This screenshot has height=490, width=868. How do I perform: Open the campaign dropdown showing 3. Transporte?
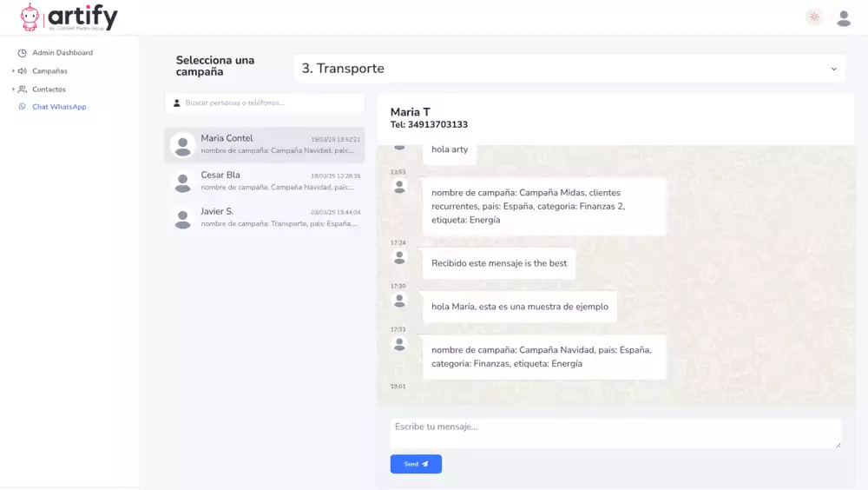tap(569, 69)
